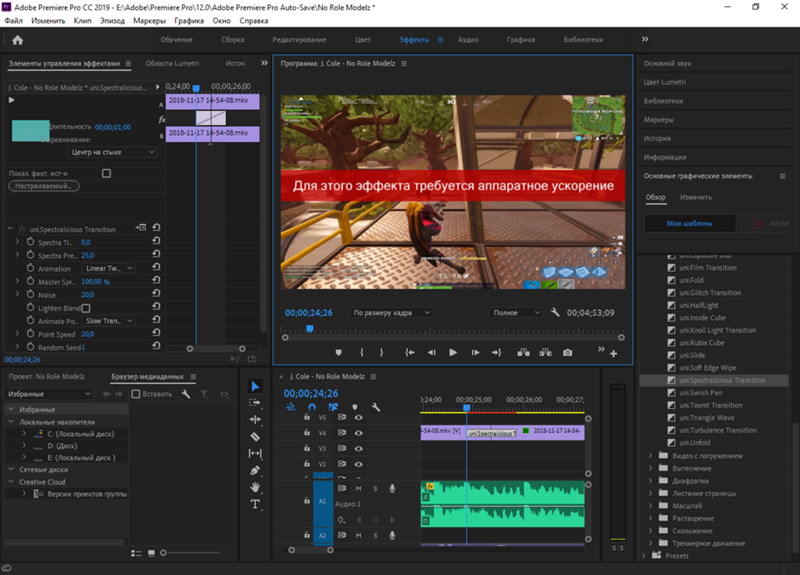
Task: Select the Hand tool
Action: 255,487
